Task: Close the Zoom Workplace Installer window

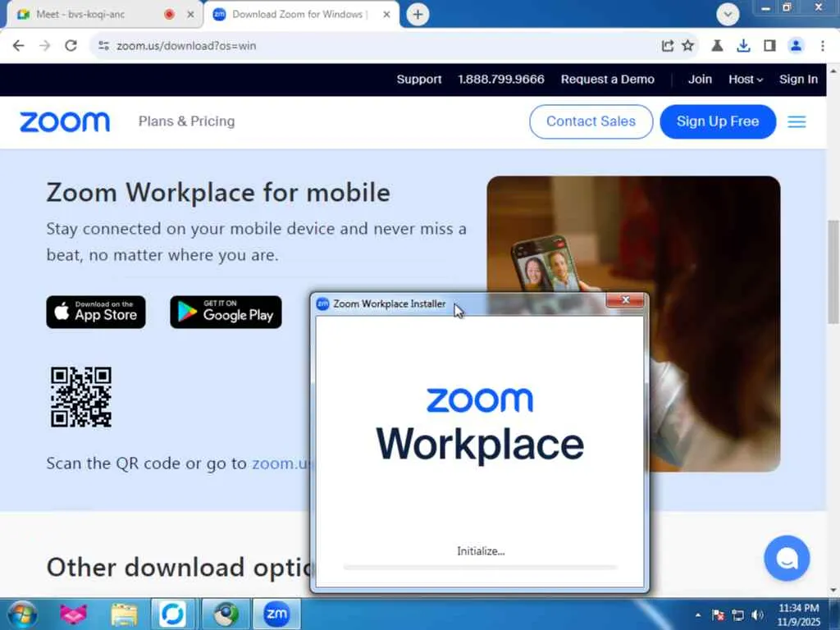Action: point(625,300)
